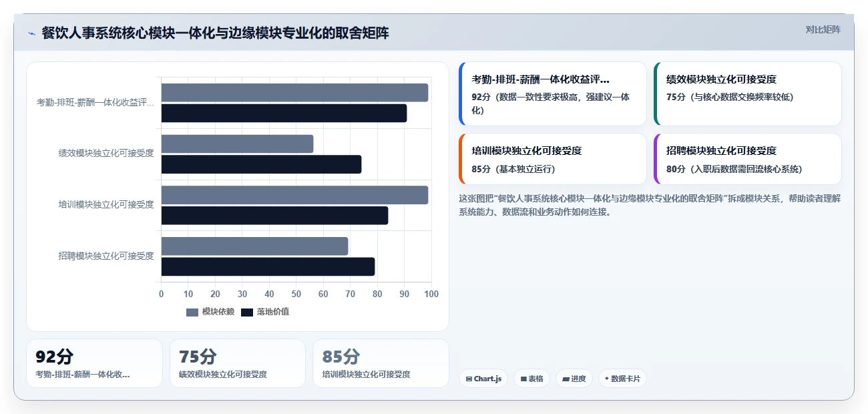Click the 落地价值 bar for 考勤-排班-薪酬
868x414 pixels.
tap(284, 114)
